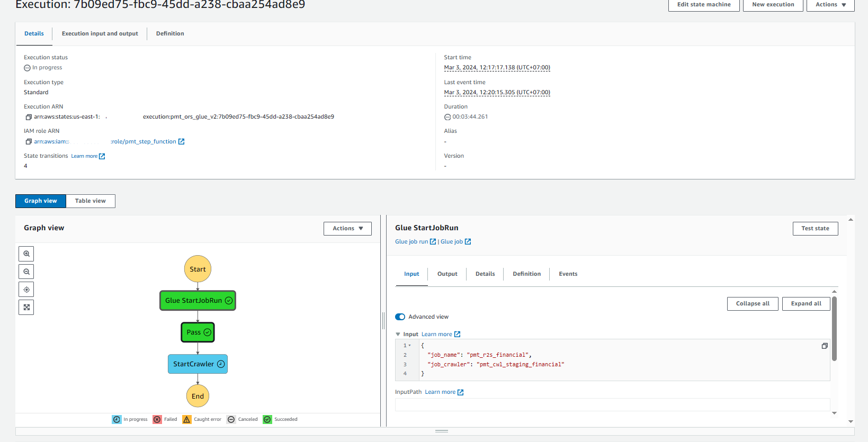Click Learn more next to Input
Image resolution: width=868 pixels, height=442 pixels.
point(437,335)
